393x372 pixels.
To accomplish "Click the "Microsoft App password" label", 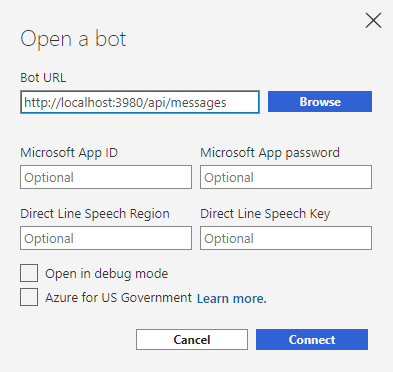I will 270,153.
